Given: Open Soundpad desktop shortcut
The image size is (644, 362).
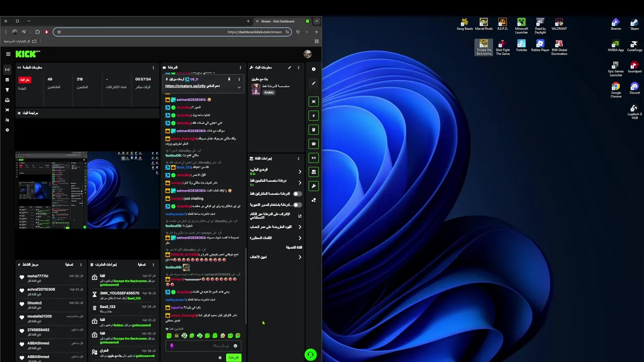Looking at the screenshot, I should pyautogui.click(x=634, y=67).
